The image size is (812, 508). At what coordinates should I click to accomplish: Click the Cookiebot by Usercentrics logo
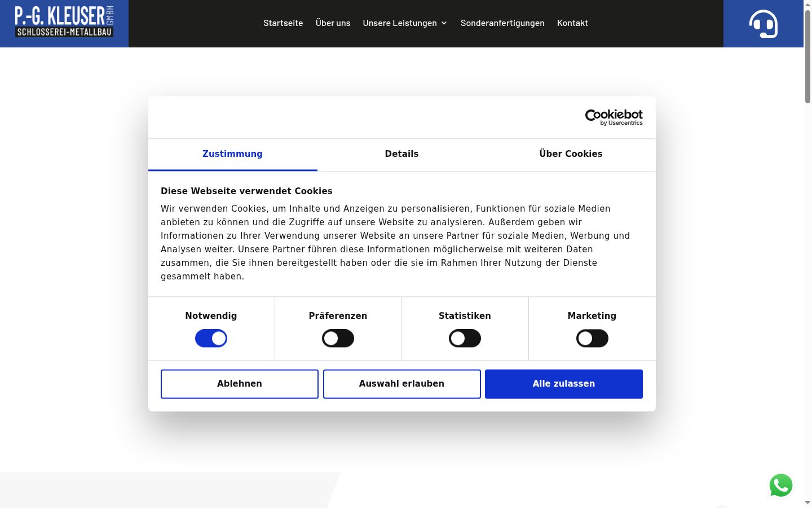tap(614, 117)
